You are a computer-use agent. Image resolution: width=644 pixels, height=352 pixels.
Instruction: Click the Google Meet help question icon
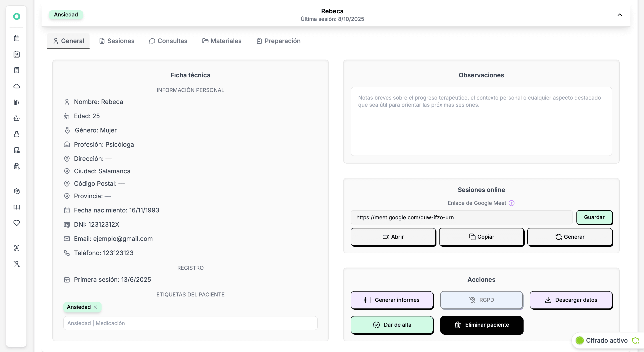[x=512, y=203]
